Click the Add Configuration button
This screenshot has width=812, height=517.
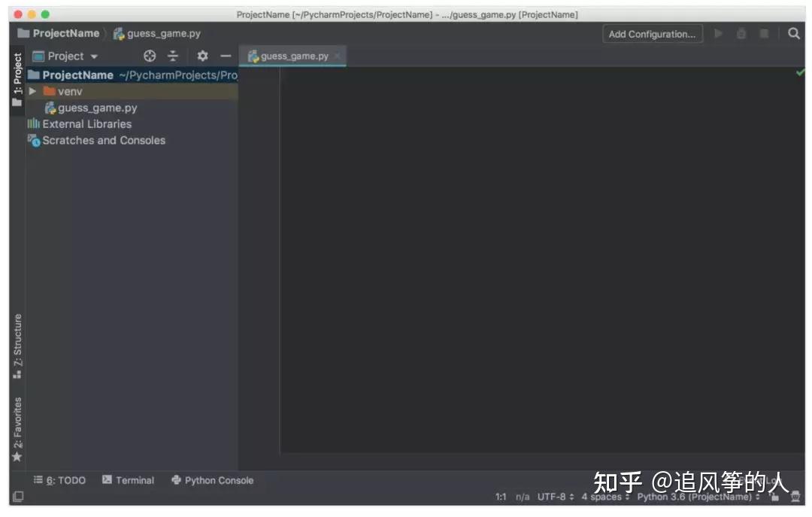(x=652, y=33)
